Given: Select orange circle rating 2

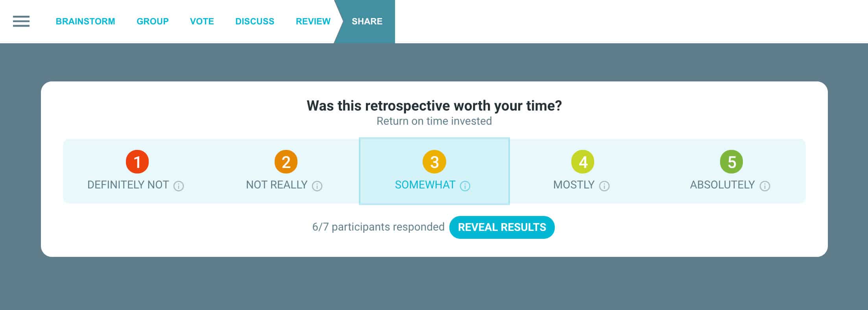Looking at the screenshot, I should [286, 162].
